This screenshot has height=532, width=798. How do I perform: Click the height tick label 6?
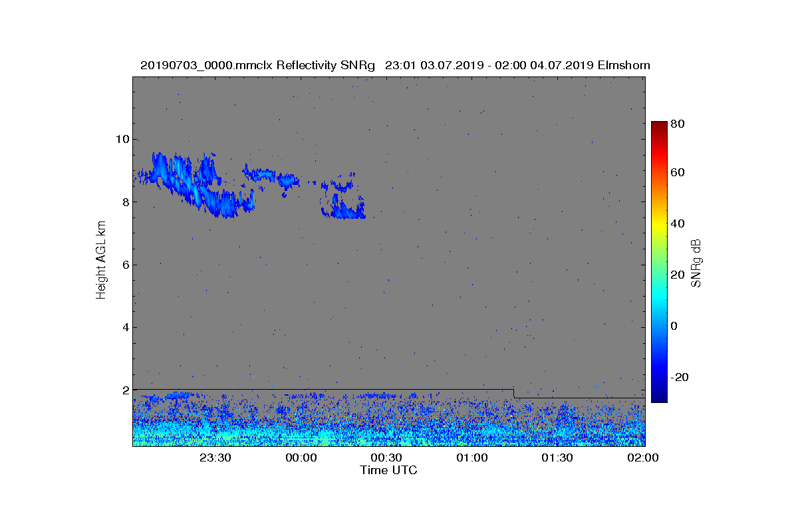pos(125,264)
